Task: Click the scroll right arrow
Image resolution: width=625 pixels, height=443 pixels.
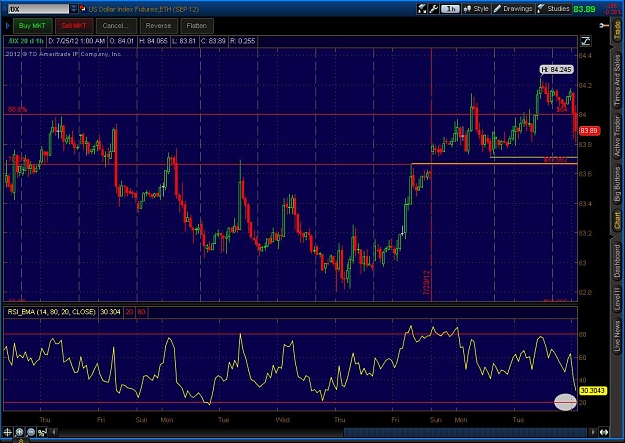Action: [593, 432]
